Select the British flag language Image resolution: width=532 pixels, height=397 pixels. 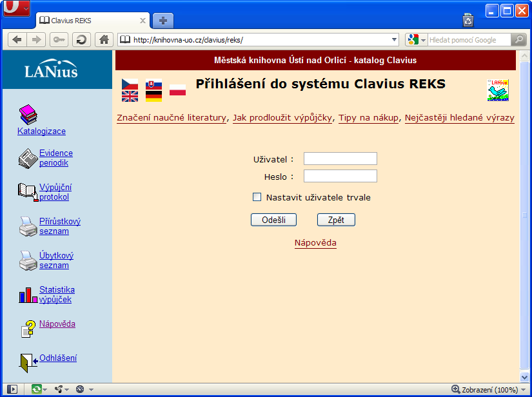point(130,96)
